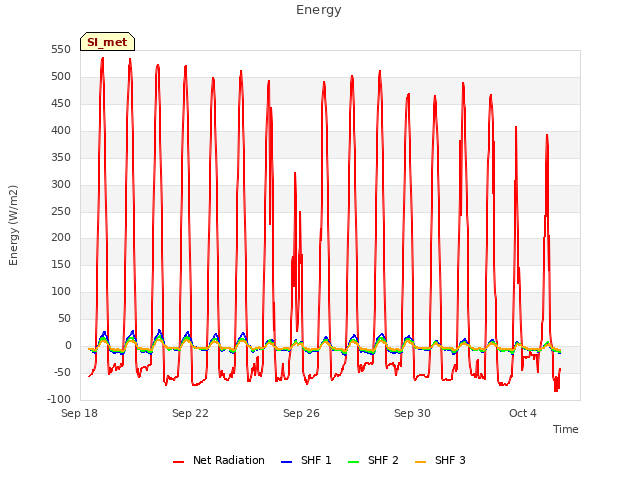Click the Sep 18 x-axis label
The image size is (640, 480).
(80, 413)
